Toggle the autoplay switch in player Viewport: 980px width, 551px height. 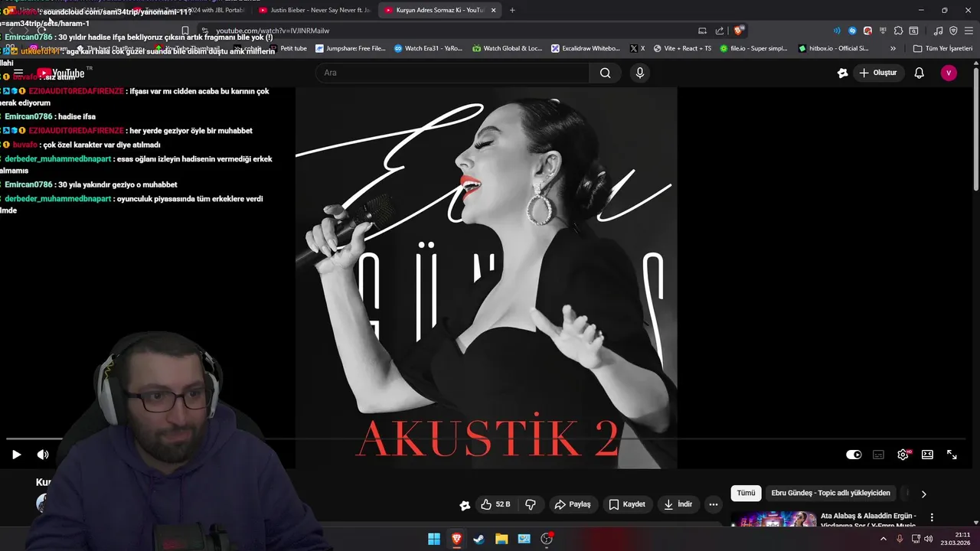854,455
